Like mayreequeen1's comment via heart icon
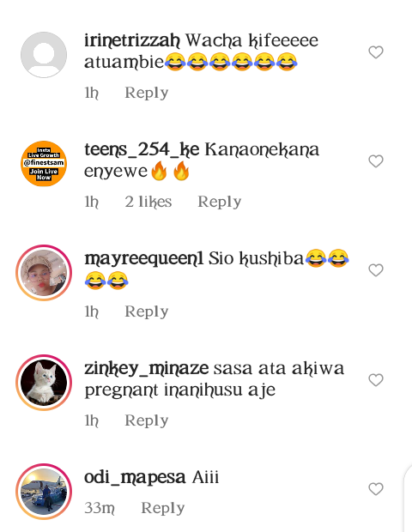The image size is (412, 532). point(376,270)
